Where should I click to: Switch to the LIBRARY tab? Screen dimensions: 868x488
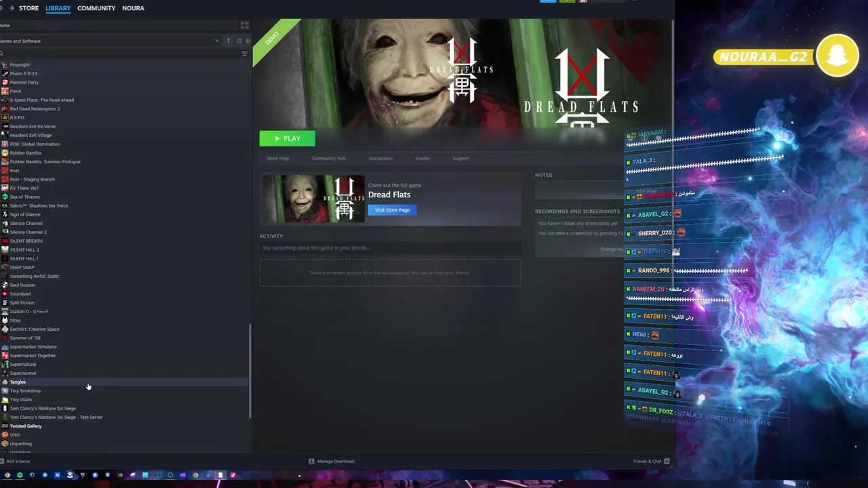58,8
